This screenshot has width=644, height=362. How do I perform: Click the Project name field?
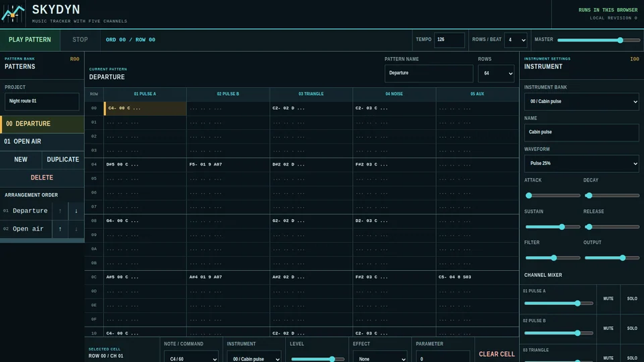(x=42, y=101)
